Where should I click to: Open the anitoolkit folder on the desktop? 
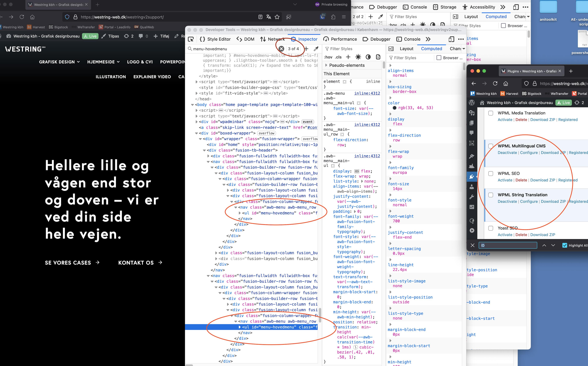pyautogui.click(x=548, y=11)
